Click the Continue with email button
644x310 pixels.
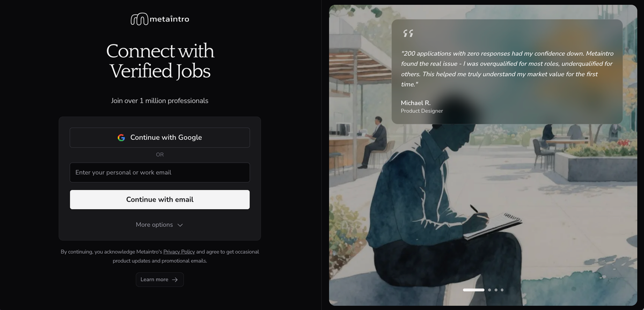160,200
